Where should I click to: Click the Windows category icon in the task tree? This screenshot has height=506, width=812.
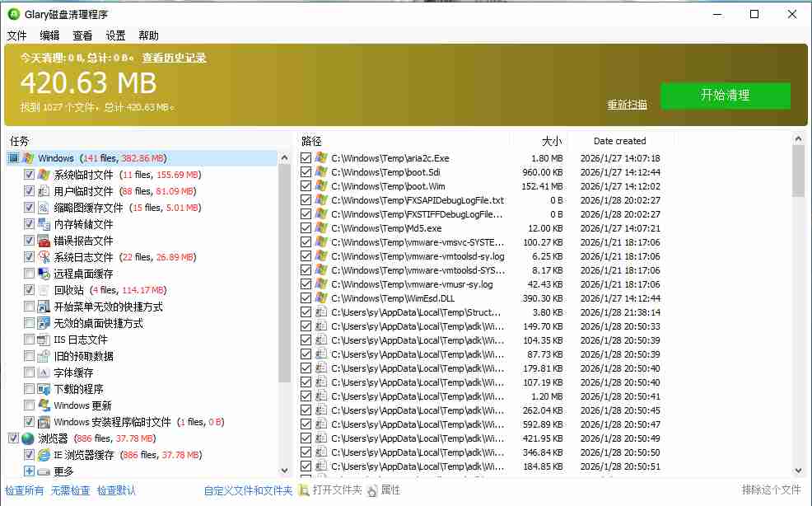pos(28,158)
